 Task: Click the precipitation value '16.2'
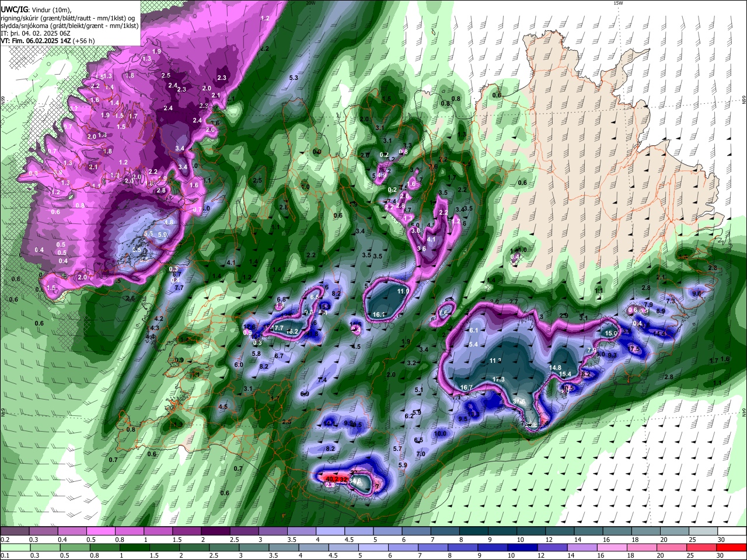(x=292, y=331)
